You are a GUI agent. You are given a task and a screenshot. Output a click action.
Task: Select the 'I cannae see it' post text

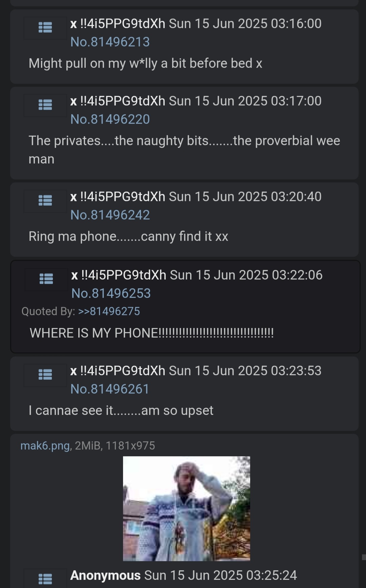coord(121,411)
